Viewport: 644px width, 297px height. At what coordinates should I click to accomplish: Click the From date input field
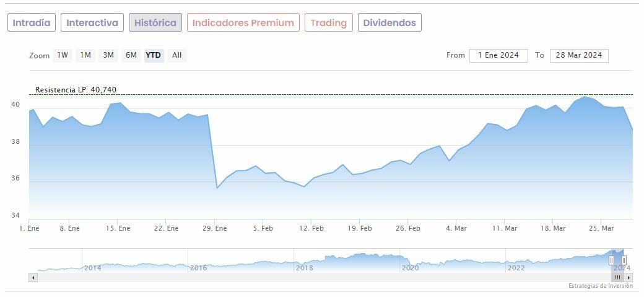498,55
